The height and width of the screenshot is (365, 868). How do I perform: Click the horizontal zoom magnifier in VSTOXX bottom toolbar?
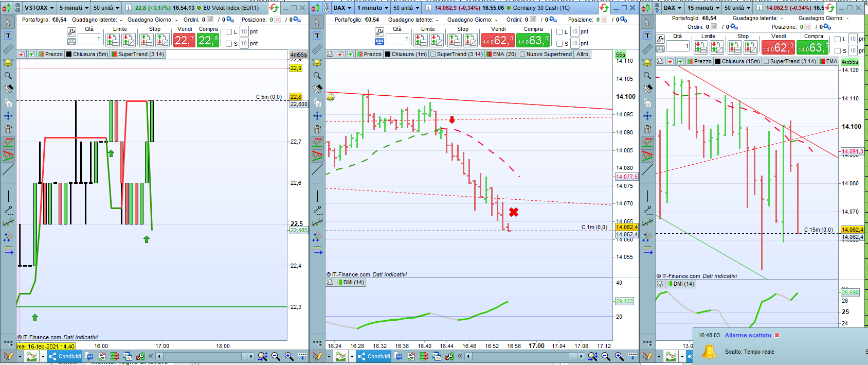click(262, 356)
